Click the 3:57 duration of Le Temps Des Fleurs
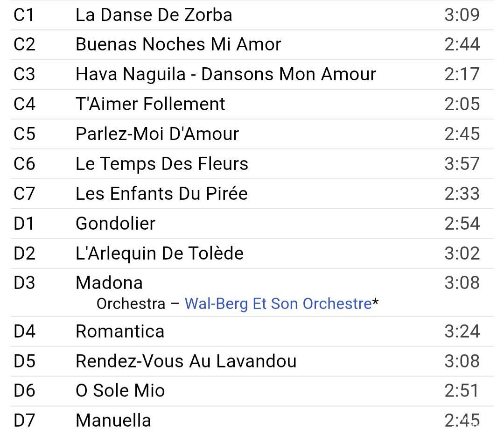 point(462,164)
